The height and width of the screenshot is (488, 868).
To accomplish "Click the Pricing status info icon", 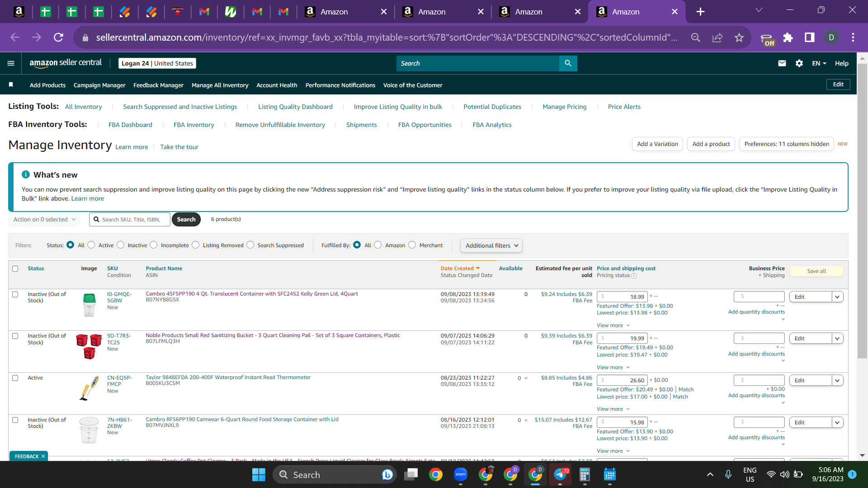I will 634,276.
